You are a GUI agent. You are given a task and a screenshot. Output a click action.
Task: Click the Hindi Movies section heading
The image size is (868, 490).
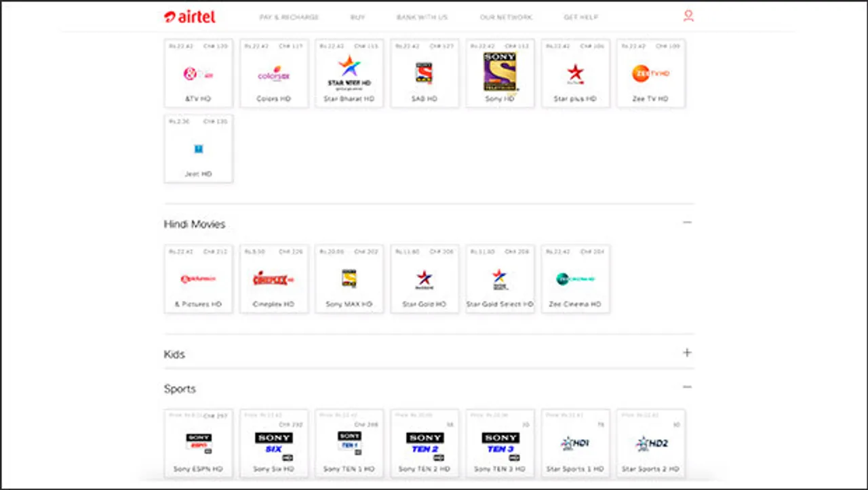[x=195, y=224]
